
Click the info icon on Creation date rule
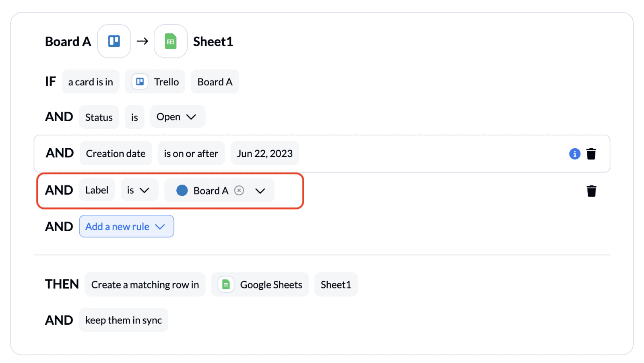pos(575,154)
